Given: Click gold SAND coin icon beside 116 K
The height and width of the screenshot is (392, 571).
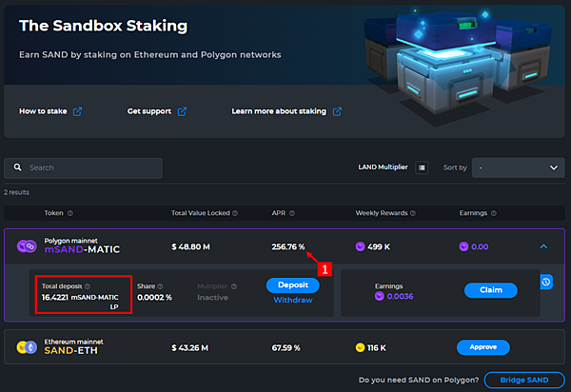Looking at the screenshot, I should pyautogui.click(x=360, y=347).
